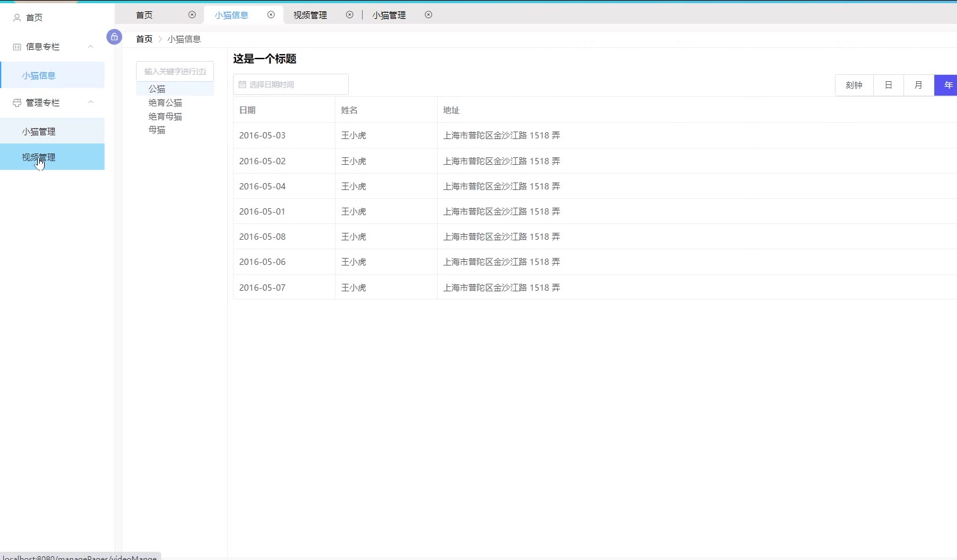Close the 小猫管理 tab via X icon

click(x=428, y=14)
